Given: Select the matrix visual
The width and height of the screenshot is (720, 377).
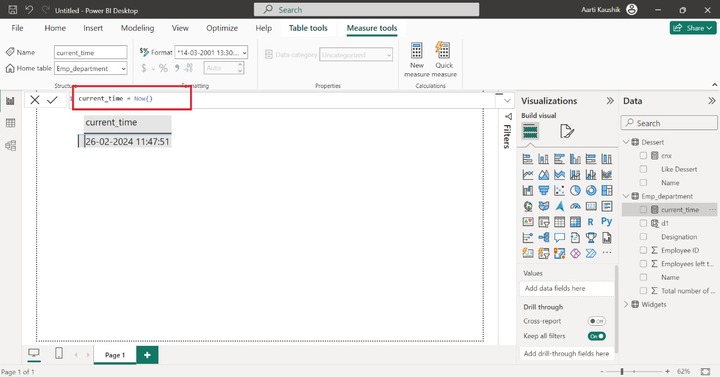Looking at the screenshot, I should coord(575,222).
